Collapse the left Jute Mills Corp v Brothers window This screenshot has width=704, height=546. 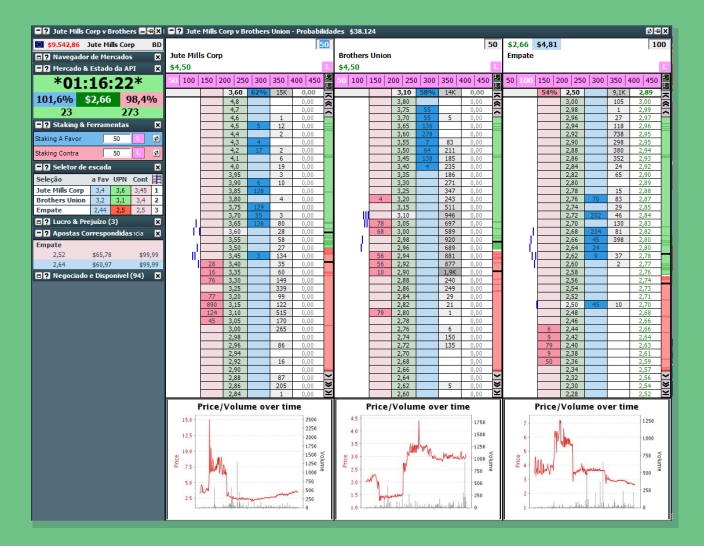click(38, 31)
